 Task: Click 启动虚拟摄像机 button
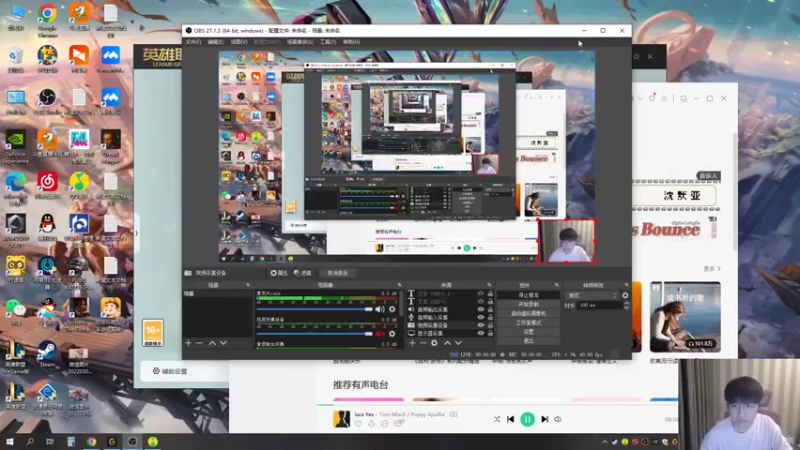pyautogui.click(x=529, y=314)
